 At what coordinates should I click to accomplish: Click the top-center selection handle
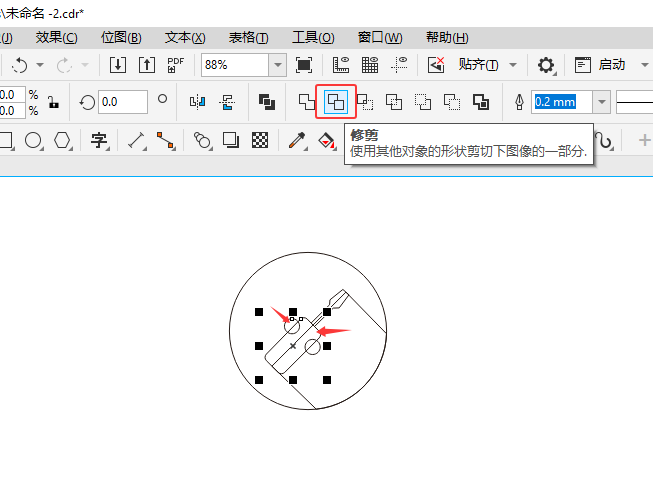click(293, 312)
